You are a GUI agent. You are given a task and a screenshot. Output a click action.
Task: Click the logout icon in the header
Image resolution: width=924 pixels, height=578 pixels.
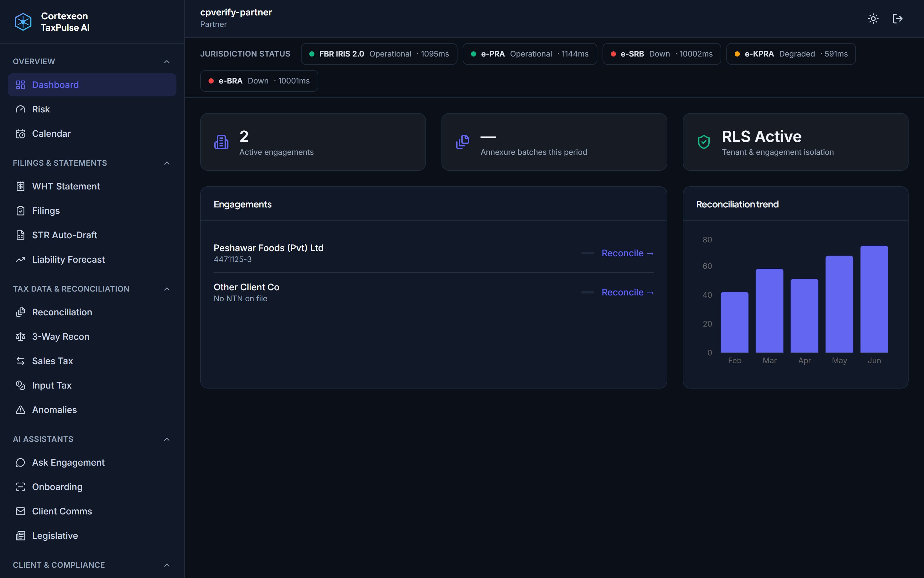tap(898, 19)
